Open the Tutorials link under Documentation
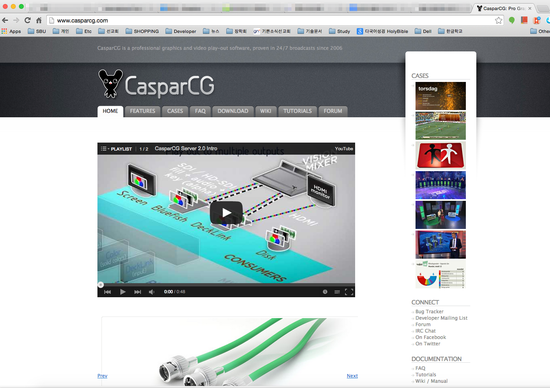The image size is (550, 388). tap(425, 375)
